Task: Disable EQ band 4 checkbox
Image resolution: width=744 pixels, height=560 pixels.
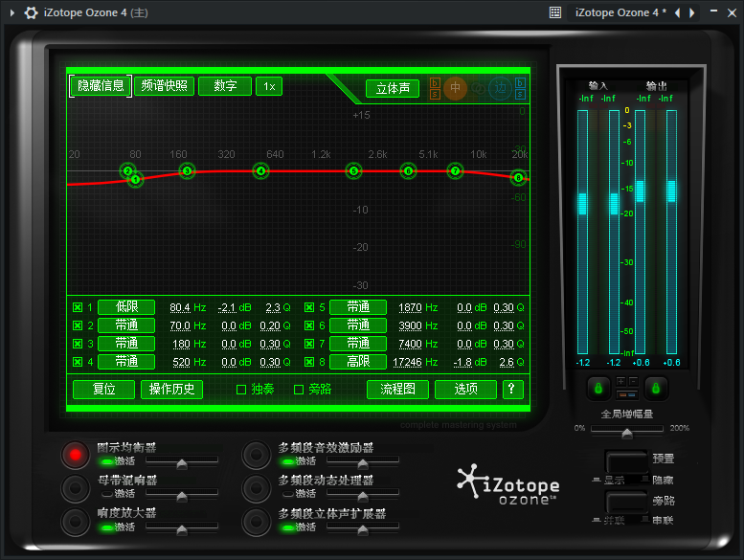Action: point(78,362)
